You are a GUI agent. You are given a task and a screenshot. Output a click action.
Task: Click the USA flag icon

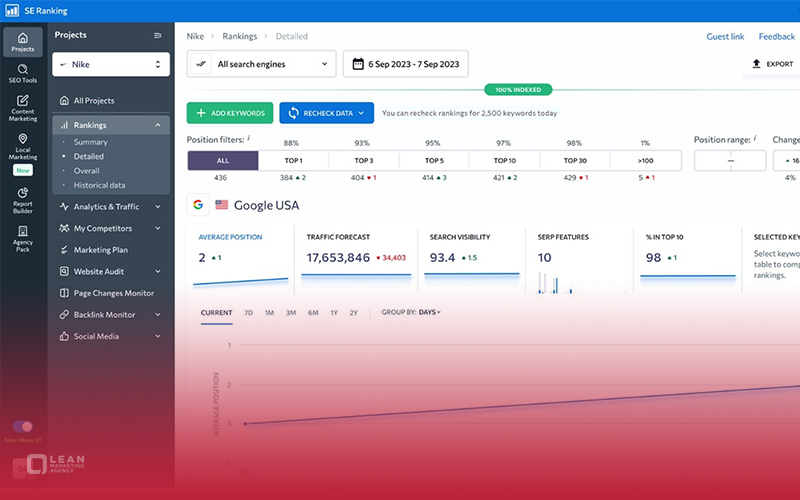pos(221,205)
